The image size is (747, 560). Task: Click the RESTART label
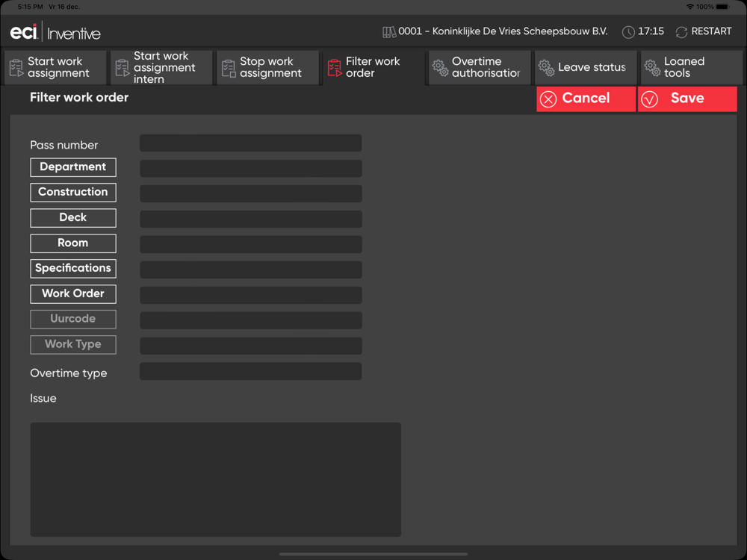tap(711, 31)
